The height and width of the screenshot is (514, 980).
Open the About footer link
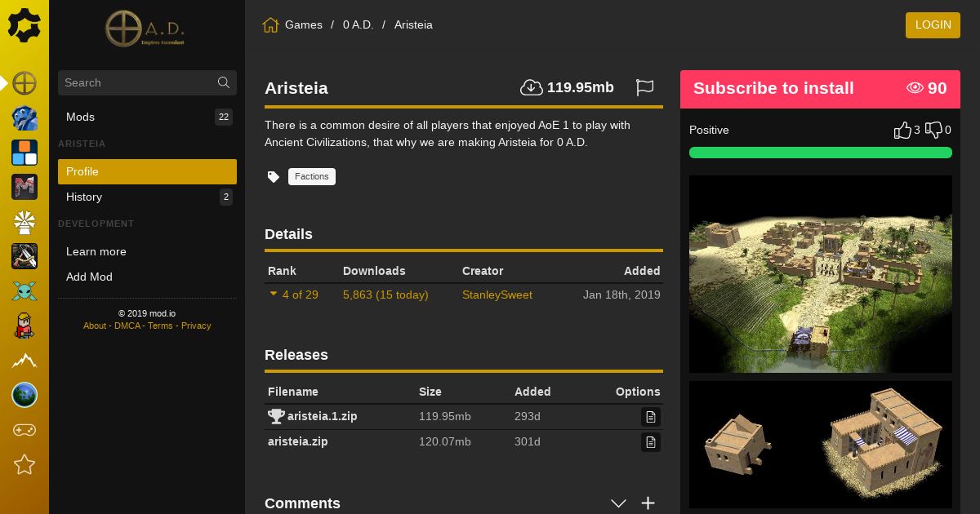tap(95, 326)
